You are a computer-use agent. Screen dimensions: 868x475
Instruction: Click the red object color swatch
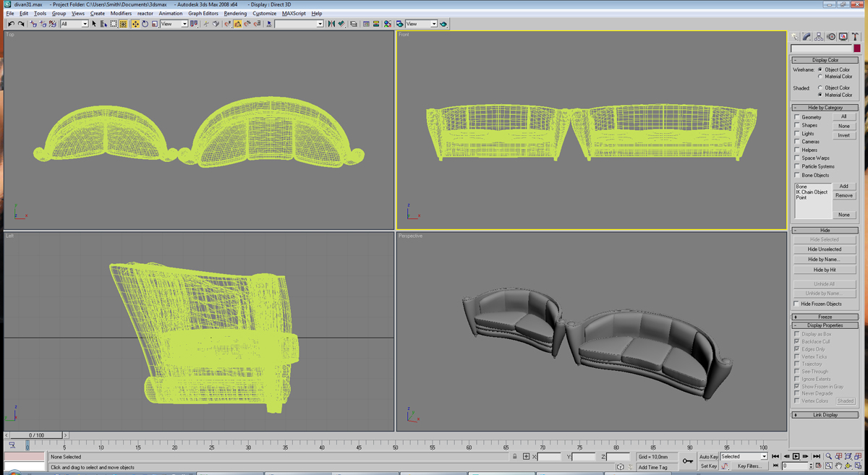pyautogui.click(x=857, y=48)
